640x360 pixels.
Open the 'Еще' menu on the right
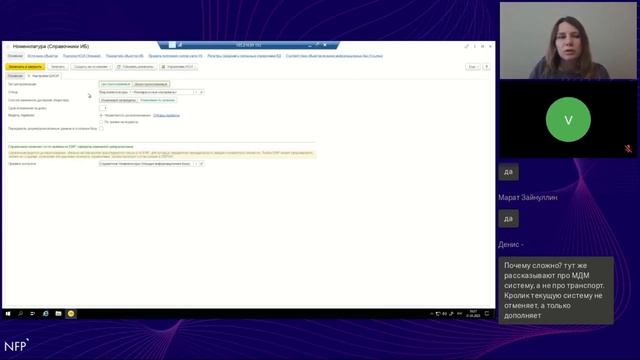[x=473, y=67]
